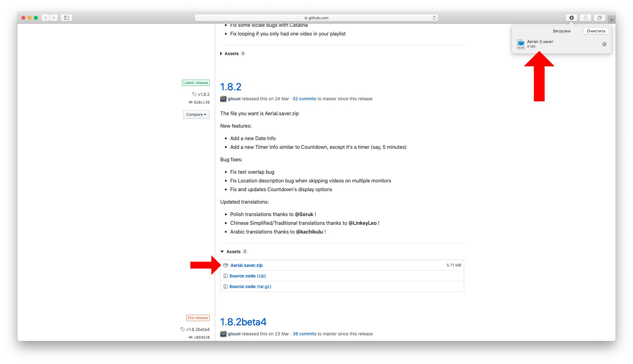Click the Source code (zip) file icon

click(x=225, y=276)
